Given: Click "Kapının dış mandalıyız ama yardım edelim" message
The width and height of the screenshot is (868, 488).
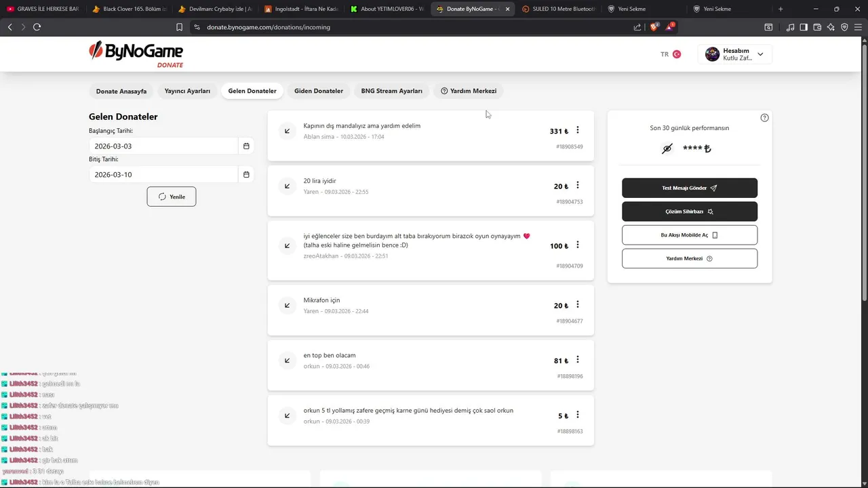Looking at the screenshot, I should [x=362, y=126].
